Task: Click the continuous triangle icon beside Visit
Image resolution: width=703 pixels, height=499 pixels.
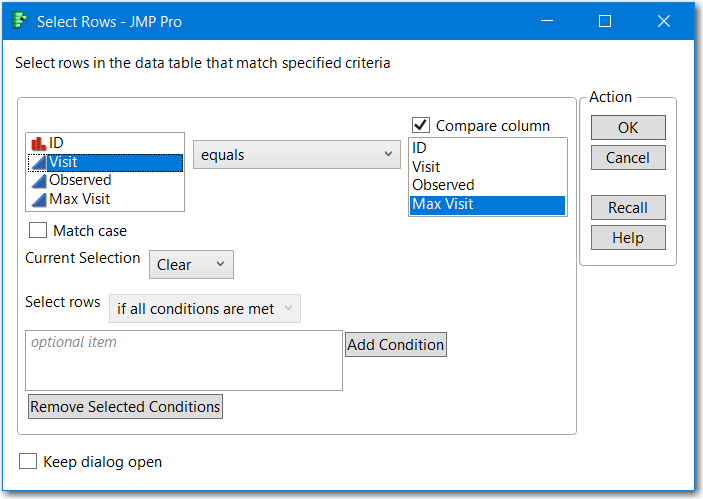Action: pos(39,162)
